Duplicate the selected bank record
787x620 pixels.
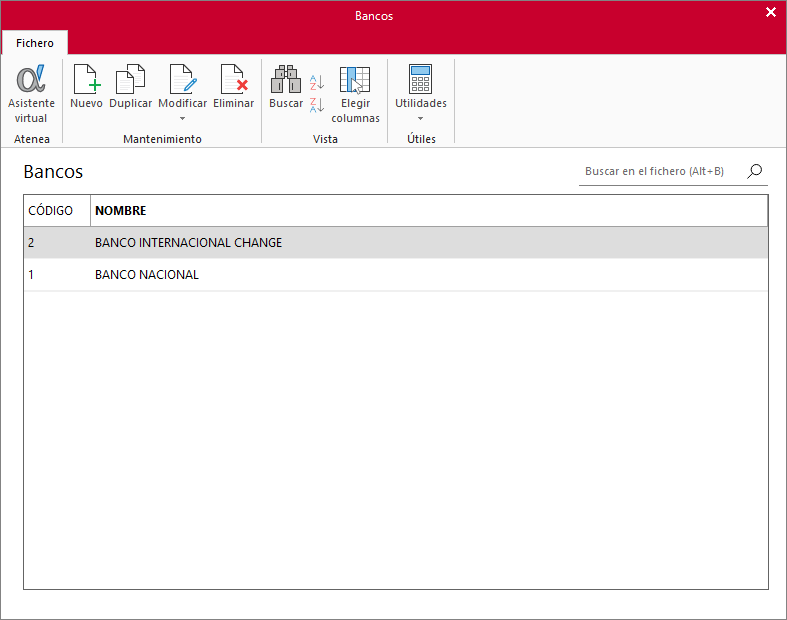[130, 86]
